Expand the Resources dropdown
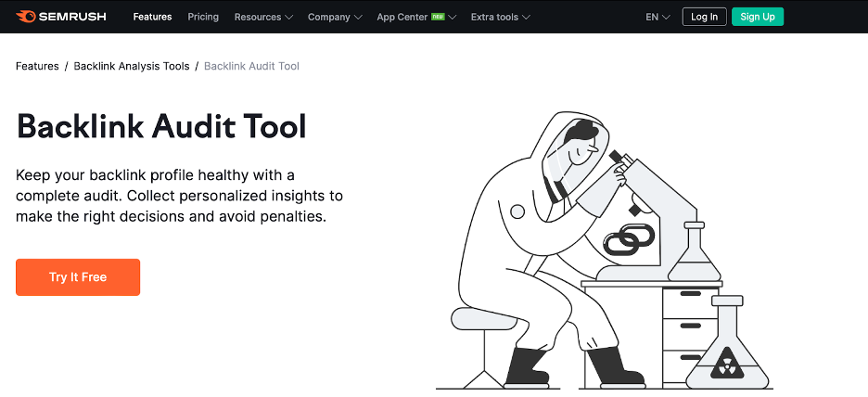 point(263,17)
